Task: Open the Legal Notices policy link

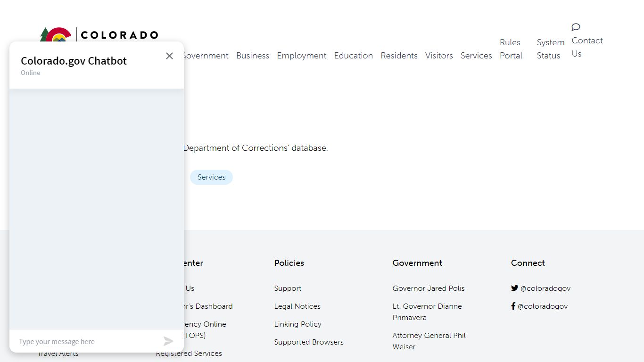Action: (x=297, y=306)
